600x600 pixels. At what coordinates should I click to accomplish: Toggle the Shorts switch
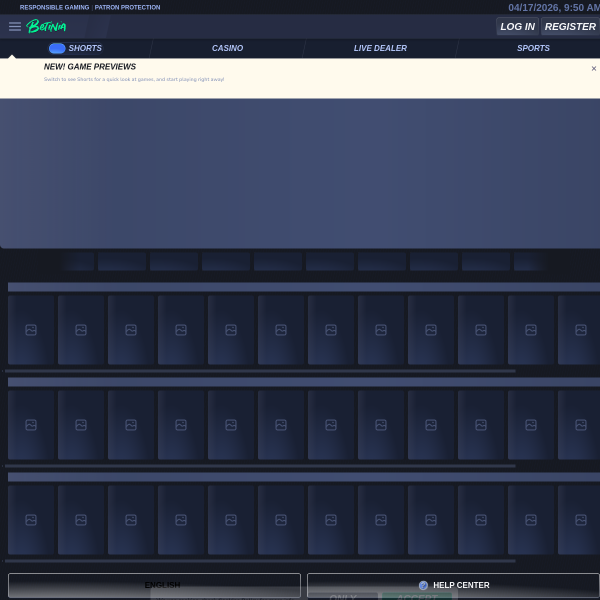click(x=57, y=48)
